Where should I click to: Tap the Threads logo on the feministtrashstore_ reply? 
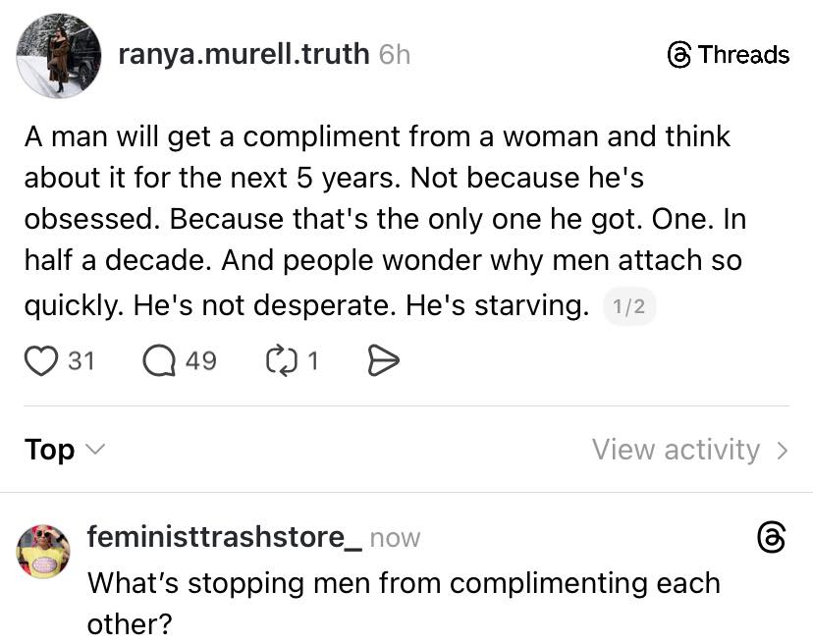(772, 537)
